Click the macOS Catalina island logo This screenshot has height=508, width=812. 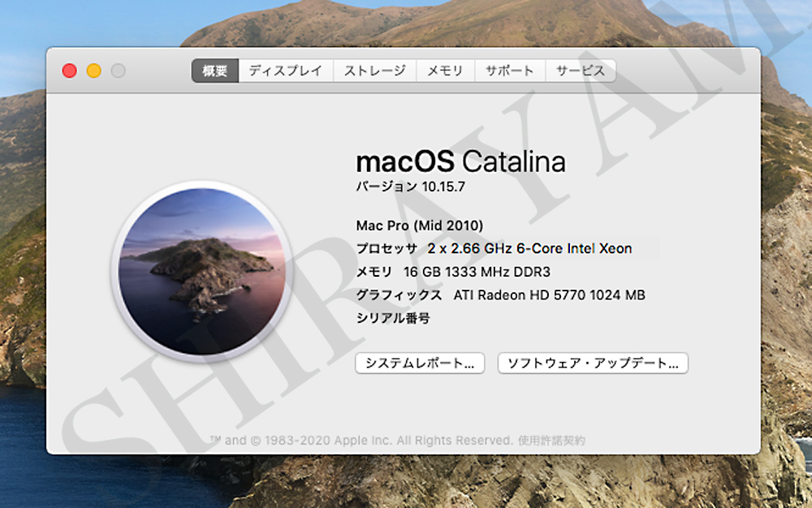tap(202, 271)
